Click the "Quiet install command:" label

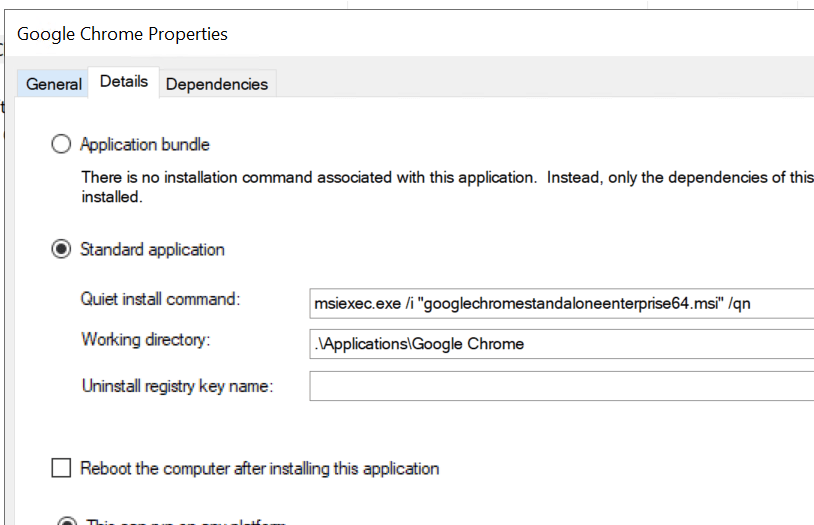[161, 299]
